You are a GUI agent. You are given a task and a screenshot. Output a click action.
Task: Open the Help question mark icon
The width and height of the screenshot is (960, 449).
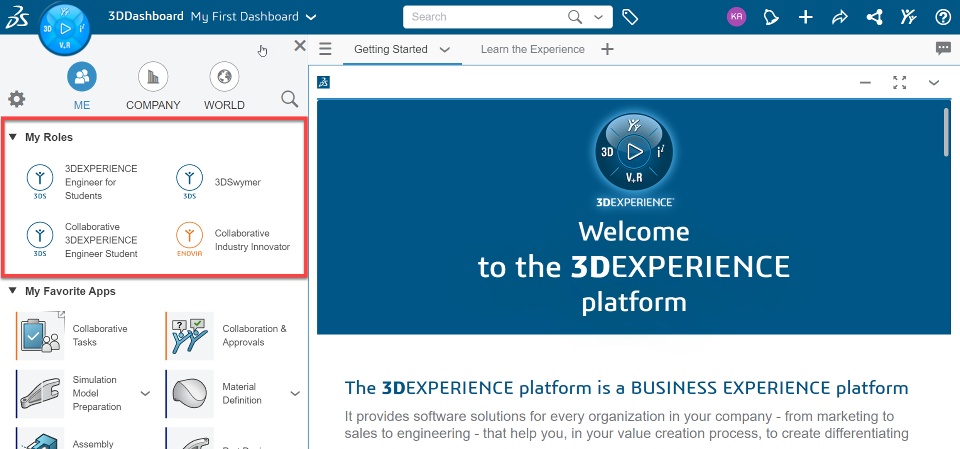pos(943,17)
